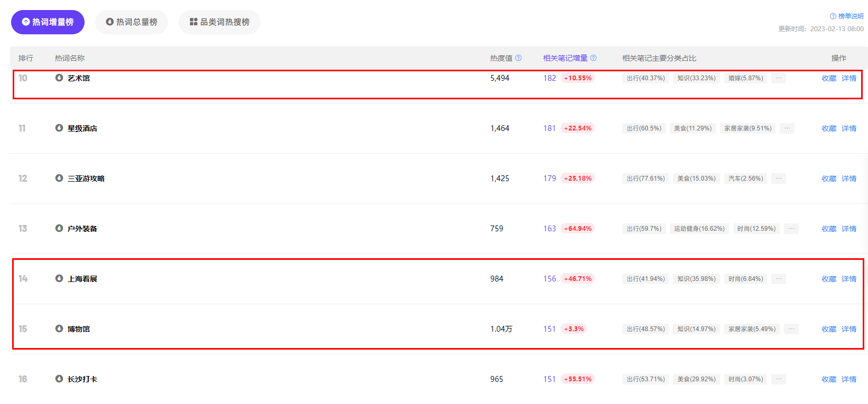Click 热度值 help question icon

click(x=518, y=58)
